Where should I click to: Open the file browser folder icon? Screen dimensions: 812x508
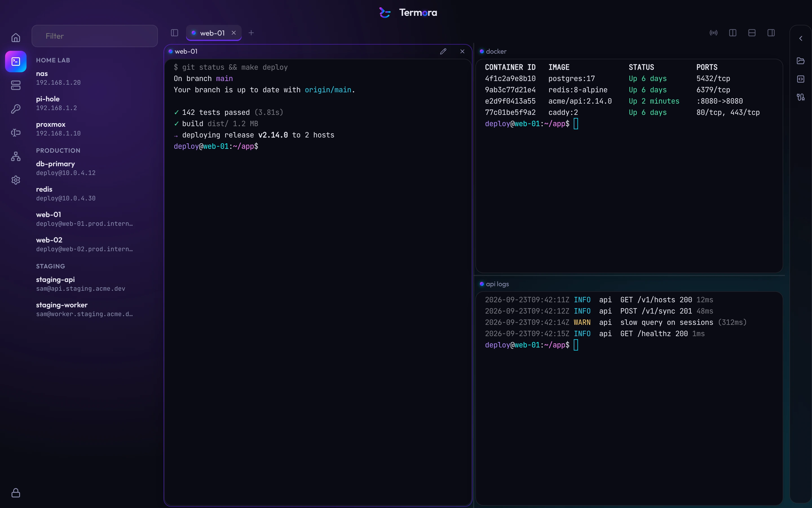click(x=801, y=61)
